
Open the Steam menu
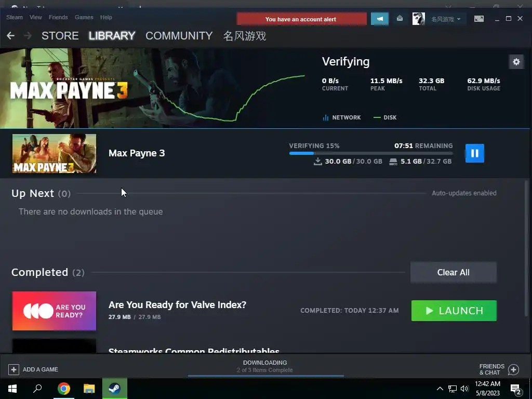(15, 17)
